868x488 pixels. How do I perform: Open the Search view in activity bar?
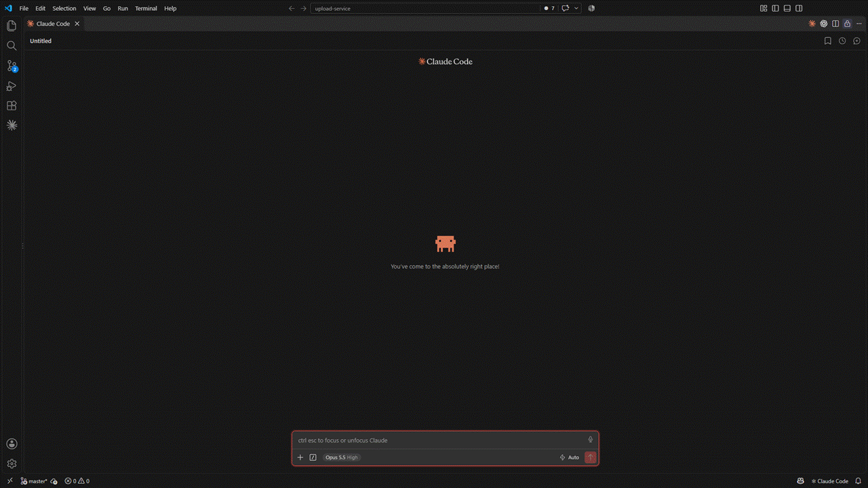point(12,45)
